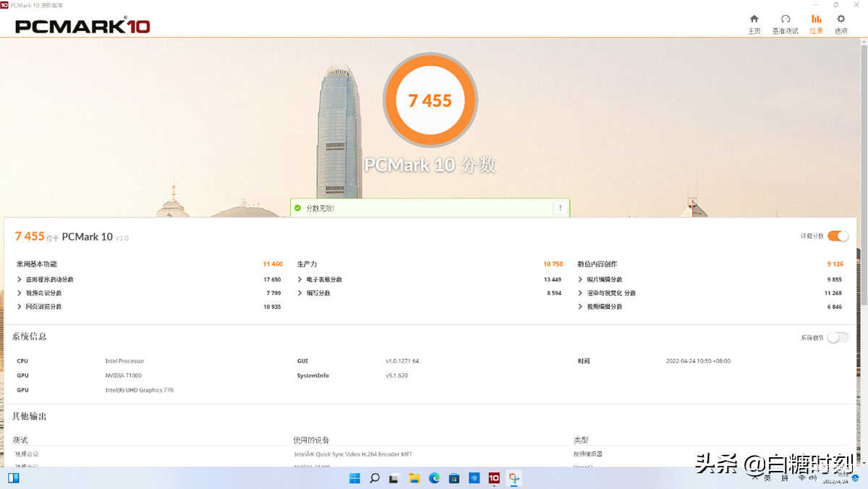The image size is (868, 489).
Task: Click the web browsing score 10 935
Action: pyautogui.click(x=272, y=307)
